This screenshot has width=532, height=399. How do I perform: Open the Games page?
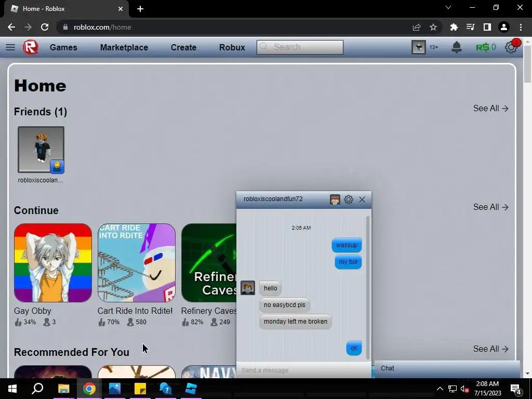coord(63,47)
